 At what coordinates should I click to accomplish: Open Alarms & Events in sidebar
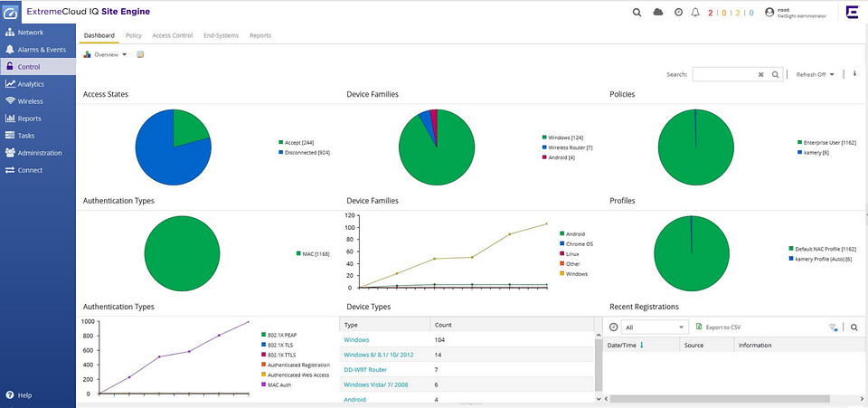42,50
